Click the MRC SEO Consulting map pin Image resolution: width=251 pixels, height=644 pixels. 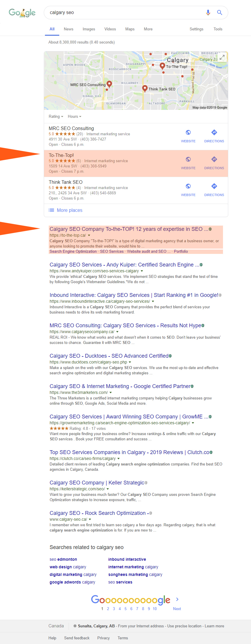click(109, 84)
